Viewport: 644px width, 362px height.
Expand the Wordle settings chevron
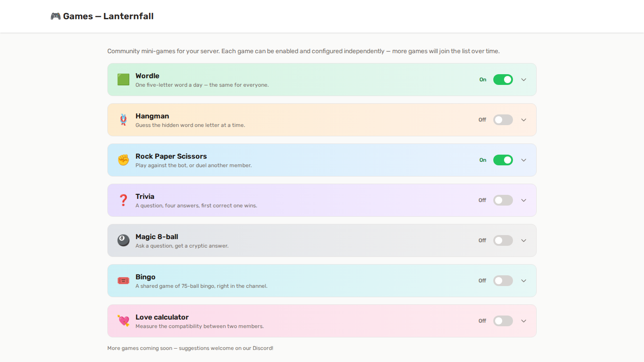tap(524, 80)
